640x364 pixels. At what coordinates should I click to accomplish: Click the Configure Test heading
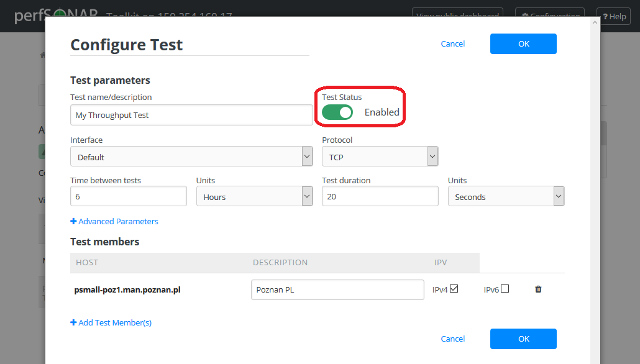pyautogui.click(x=127, y=45)
